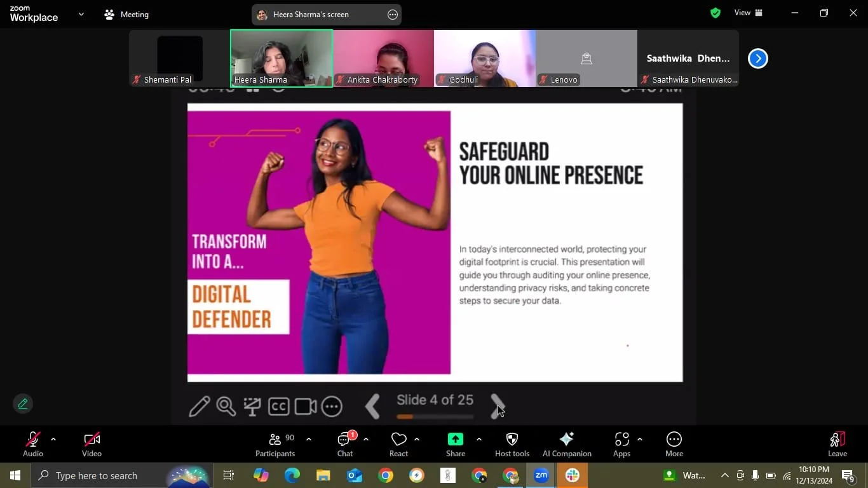Expand the Zoom Workplace dropdown chevron
This screenshot has width=868, height=488.
point(81,14)
